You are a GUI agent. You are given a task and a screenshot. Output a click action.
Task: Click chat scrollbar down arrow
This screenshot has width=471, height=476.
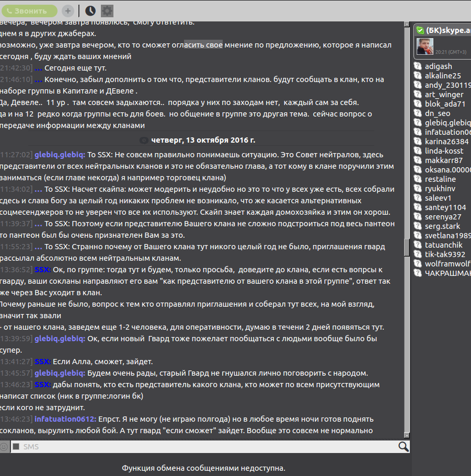click(407, 435)
